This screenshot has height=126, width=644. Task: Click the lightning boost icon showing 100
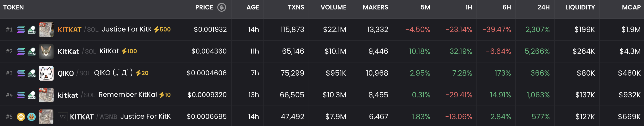(124, 51)
